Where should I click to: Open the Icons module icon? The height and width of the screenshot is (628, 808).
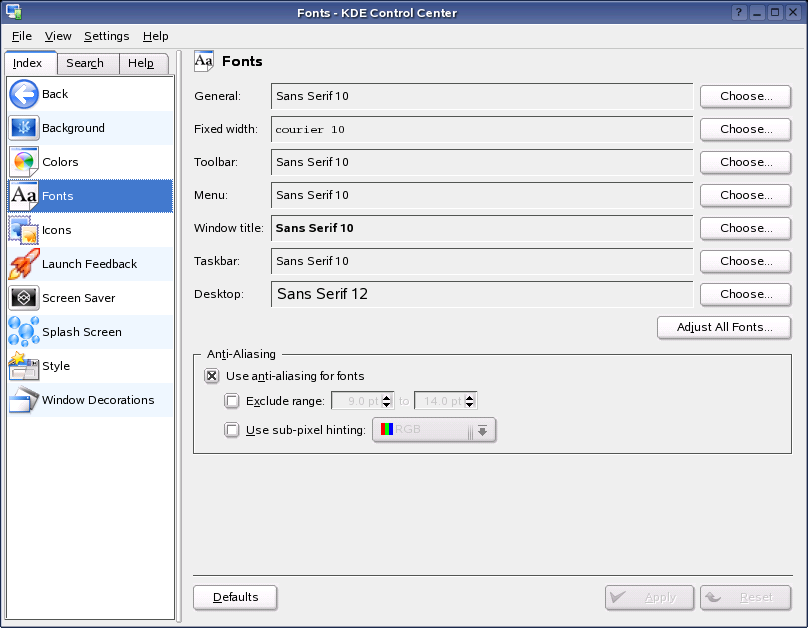pyautogui.click(x=24, y=230)
